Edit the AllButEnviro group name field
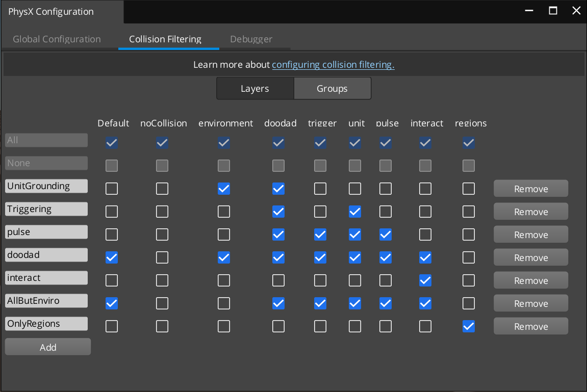This screenshot has width=587, height=392. tap(46, 301)
